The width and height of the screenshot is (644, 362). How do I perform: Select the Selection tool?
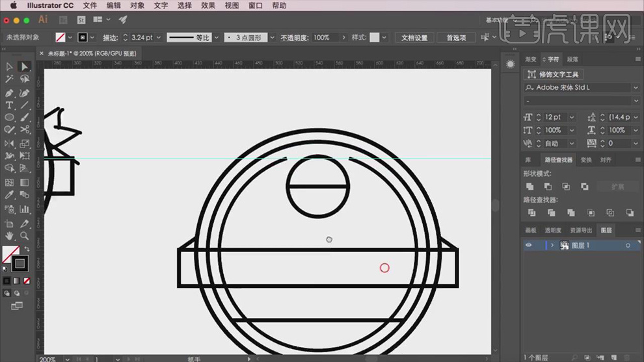click(9, 66)
